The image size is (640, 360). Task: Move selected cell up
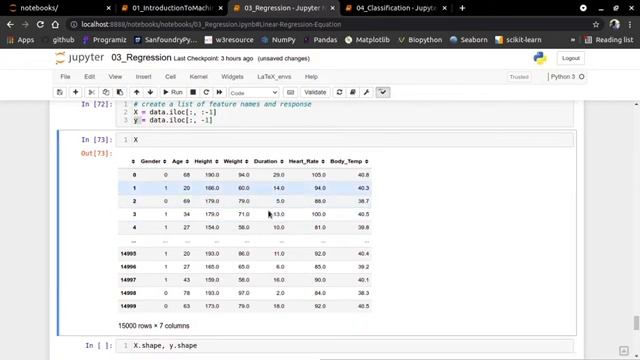[137, 92]
